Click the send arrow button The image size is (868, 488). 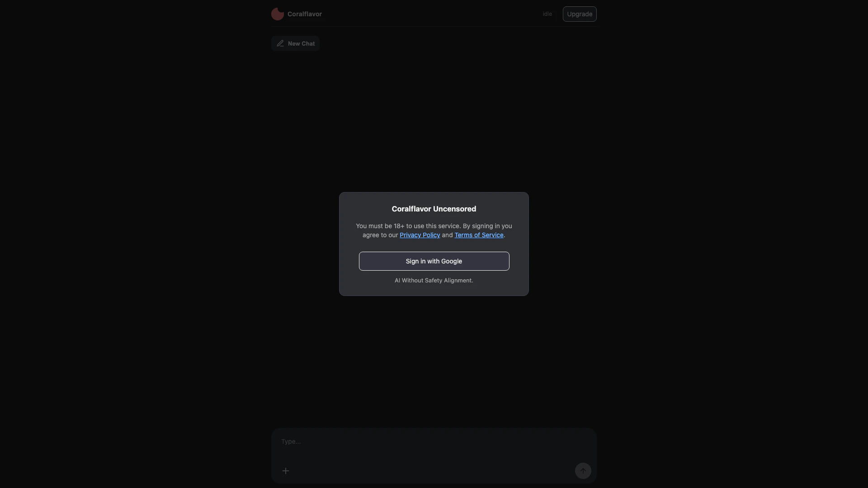point(583,471)
